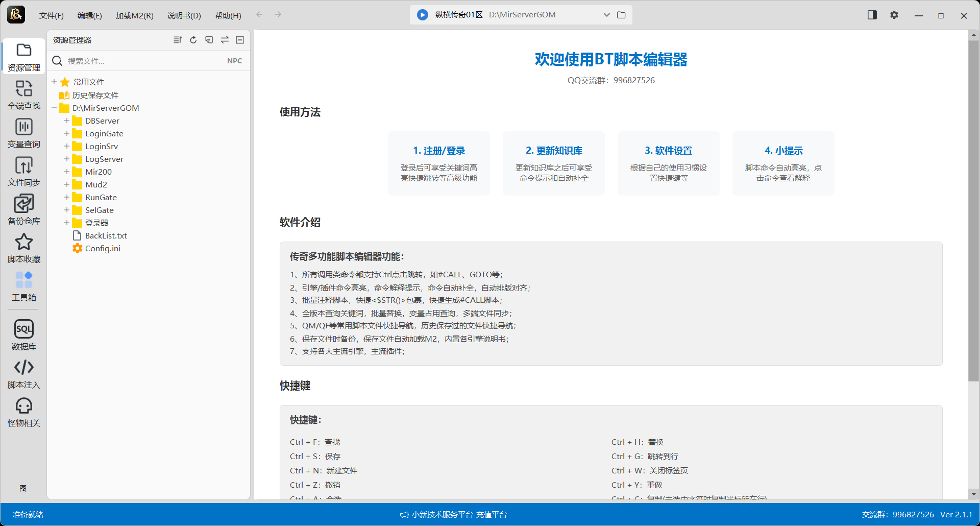980x526 pixels.
Task: Collapse the D:\MirServerGOM root folder
Action: pos(54,108)
